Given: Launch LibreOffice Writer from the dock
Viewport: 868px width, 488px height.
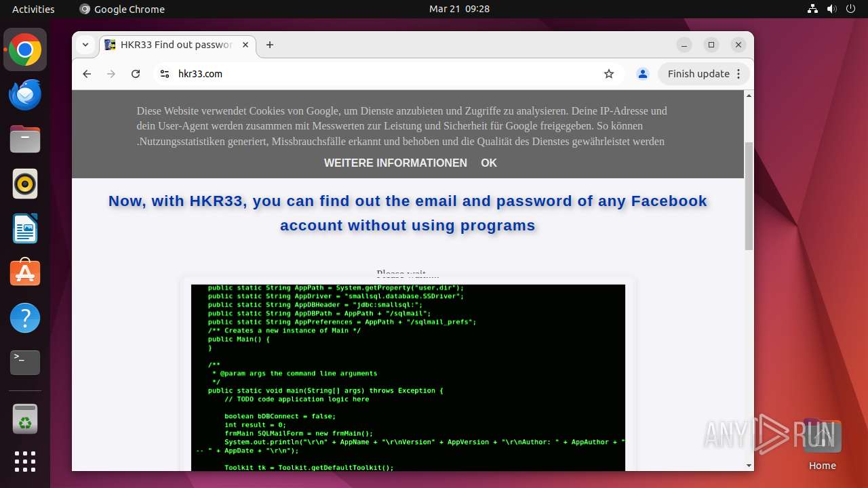Looking at the screenshot, I should (x=25, y=229).
